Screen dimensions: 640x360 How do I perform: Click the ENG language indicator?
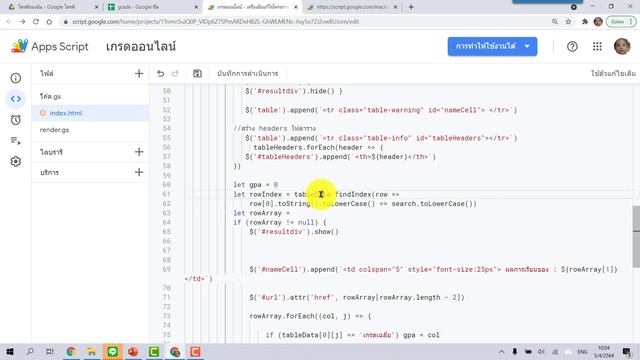(x=582, y=351)
